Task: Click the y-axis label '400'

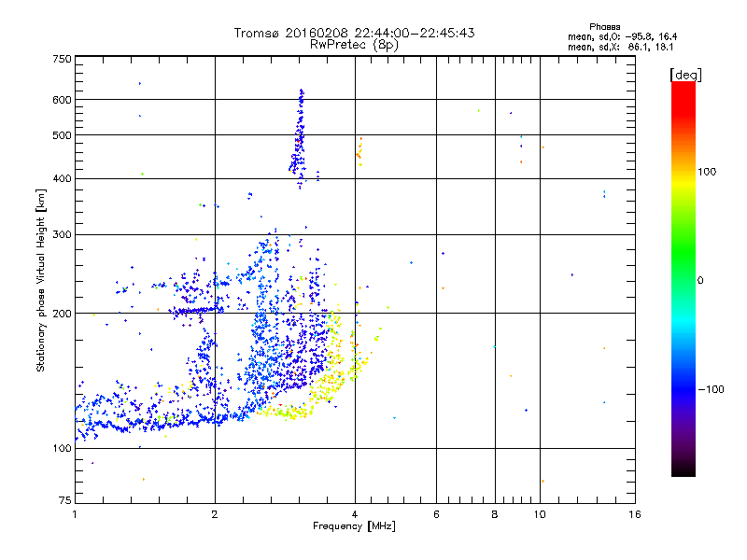Action: click(62, 179)
